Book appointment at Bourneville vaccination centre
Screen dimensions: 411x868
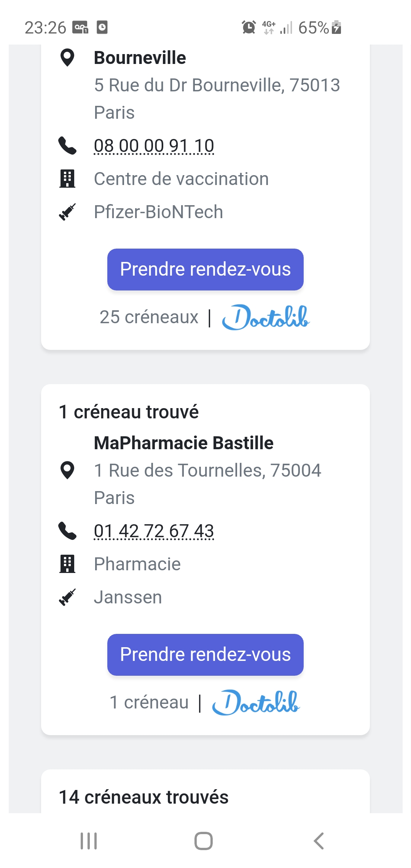tap(205, 270)
